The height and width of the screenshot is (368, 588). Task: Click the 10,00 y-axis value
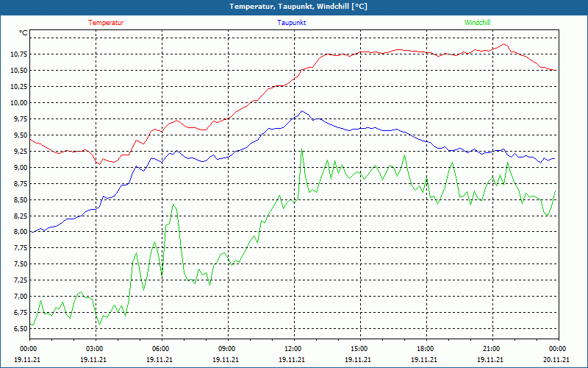click(19, 103)
